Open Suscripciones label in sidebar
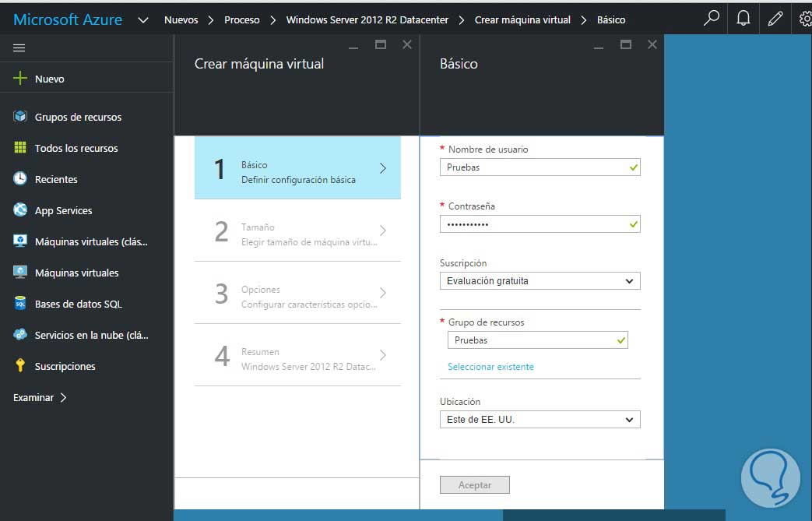Image resolution: width=812 pixels, height=521 pixels. coord(65,366)
